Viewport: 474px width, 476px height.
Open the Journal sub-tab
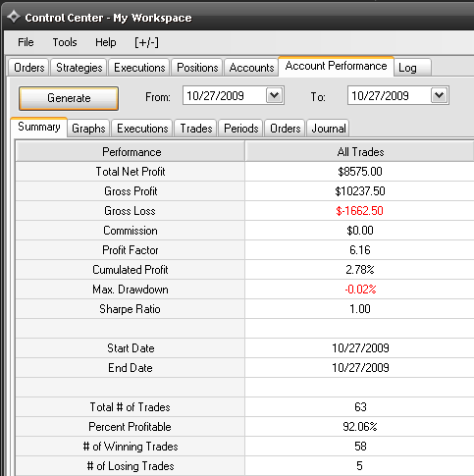point(329,129)
